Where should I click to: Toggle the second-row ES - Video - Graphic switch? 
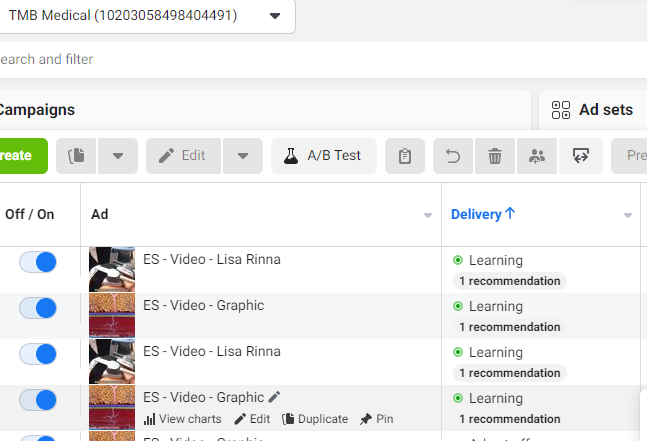(38, 308)
